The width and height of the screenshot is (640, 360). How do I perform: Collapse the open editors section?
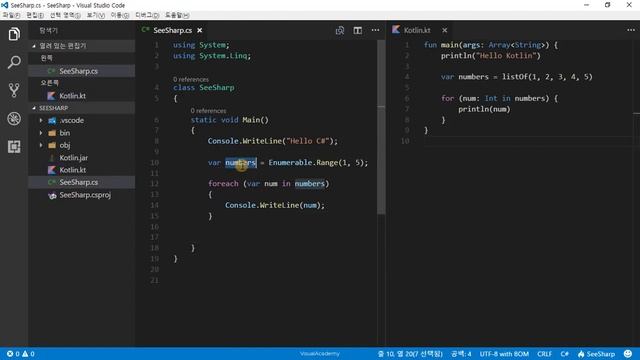click(81, 46)
